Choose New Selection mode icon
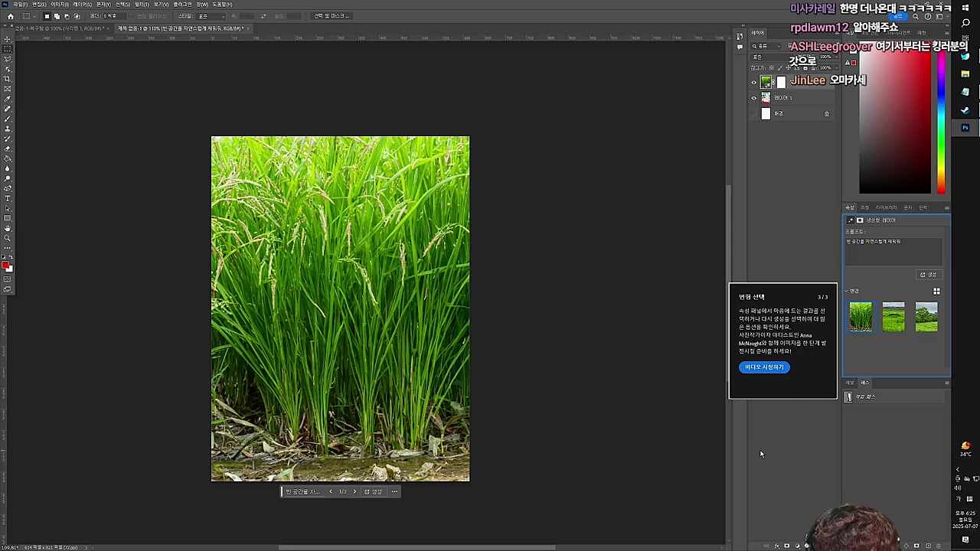The width and height of the screenshot is (980, 551). 47,16
